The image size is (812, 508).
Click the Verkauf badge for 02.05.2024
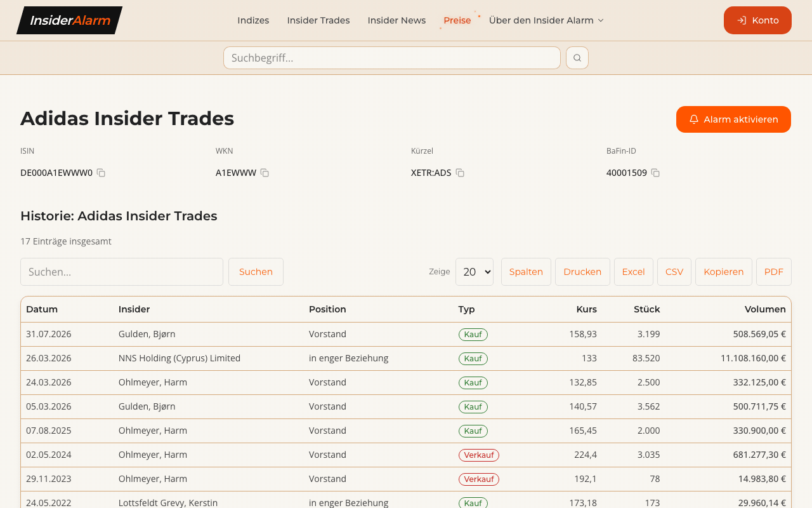point(479,455)
